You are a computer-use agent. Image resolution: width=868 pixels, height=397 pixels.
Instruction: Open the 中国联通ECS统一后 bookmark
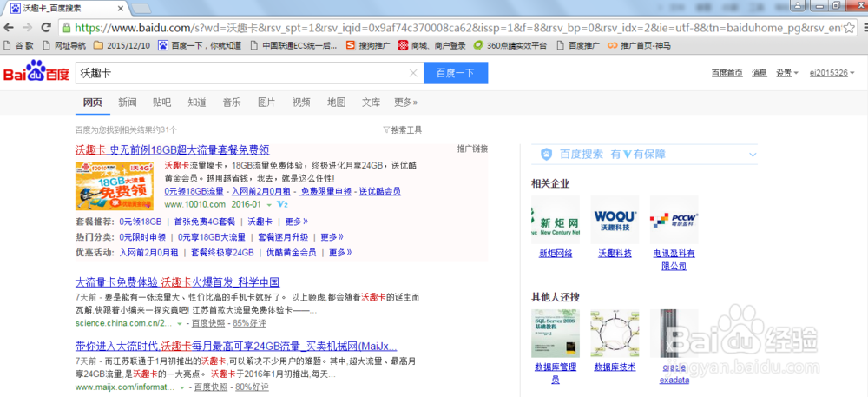(x=293, y=45)
